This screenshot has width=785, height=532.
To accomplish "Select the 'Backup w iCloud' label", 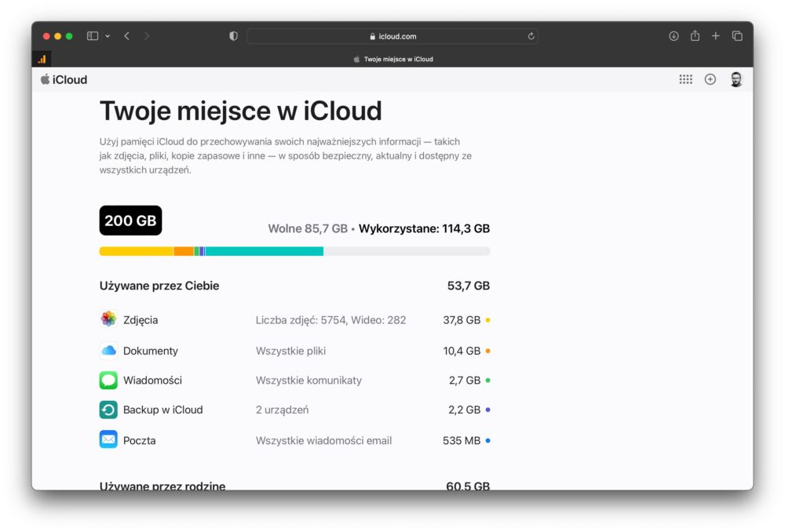I will click(x=163, y=410).
